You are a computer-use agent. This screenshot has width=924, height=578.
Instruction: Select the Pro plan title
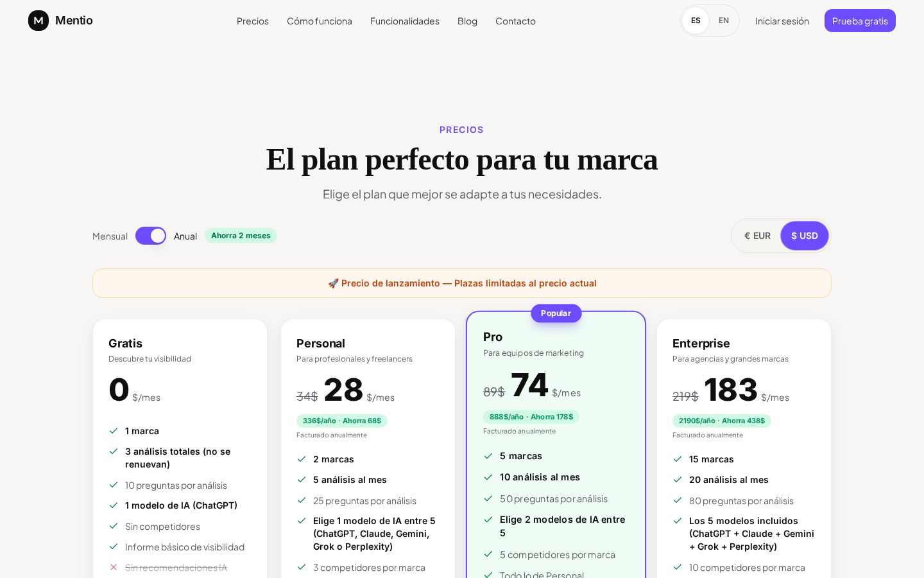493,337
